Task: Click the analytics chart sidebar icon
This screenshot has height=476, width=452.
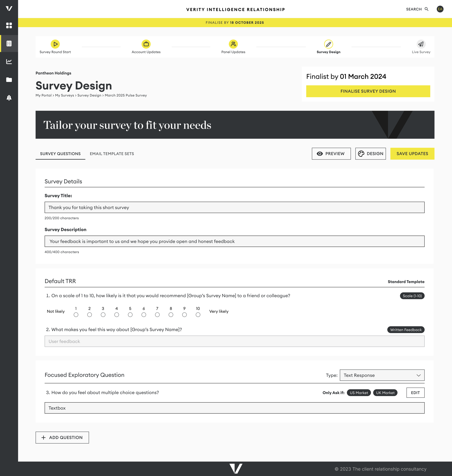Action: coord(9,62)
